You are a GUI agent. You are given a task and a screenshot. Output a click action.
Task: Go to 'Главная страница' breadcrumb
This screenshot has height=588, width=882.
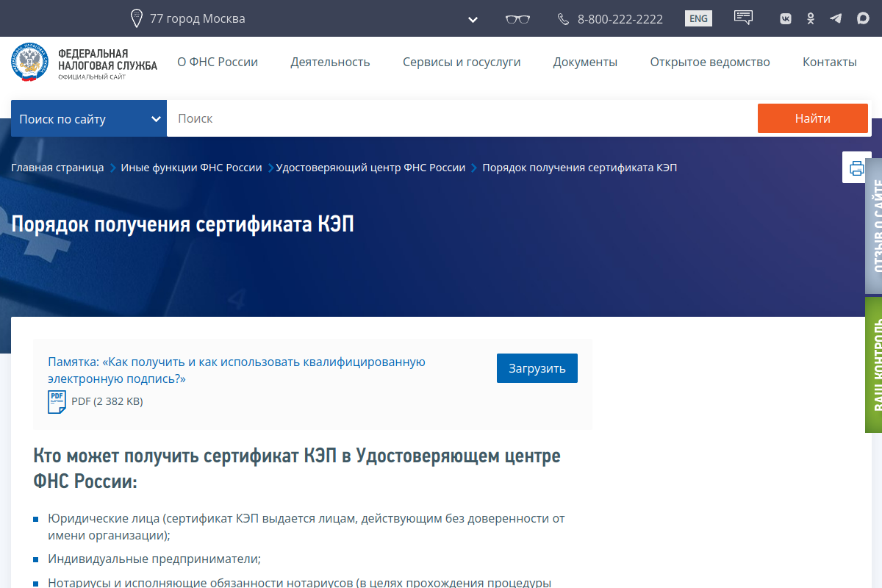click(x=57, y=168)
